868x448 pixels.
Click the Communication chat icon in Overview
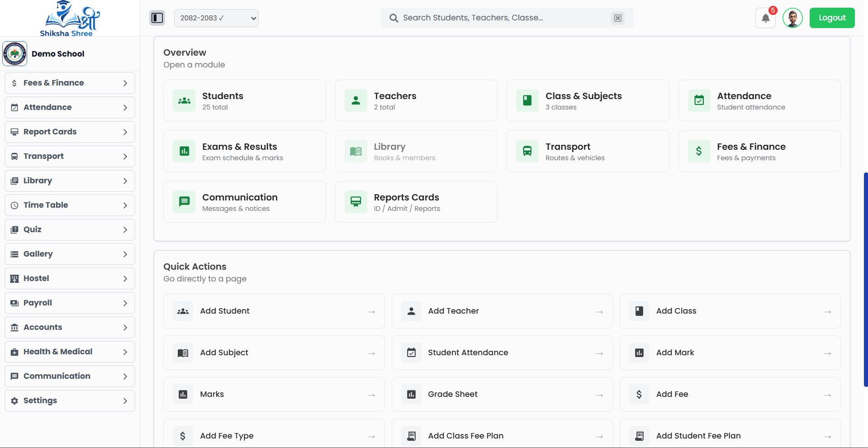click(184, 202)
